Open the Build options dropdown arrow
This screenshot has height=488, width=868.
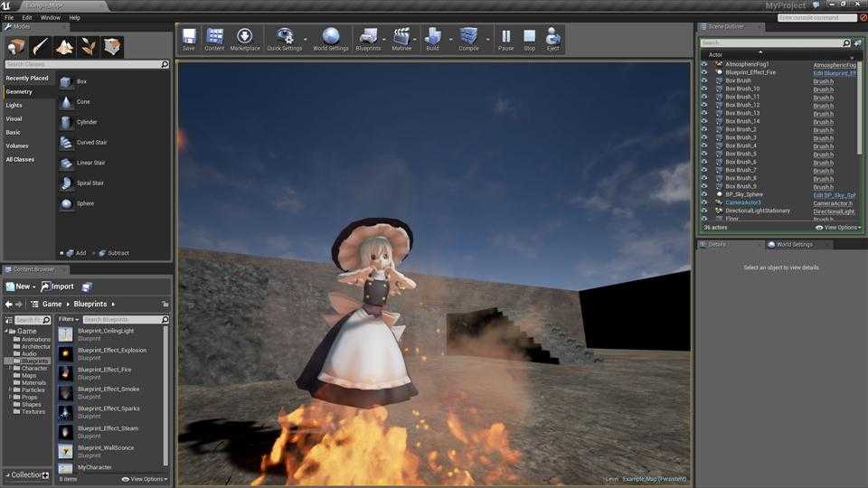450,39
